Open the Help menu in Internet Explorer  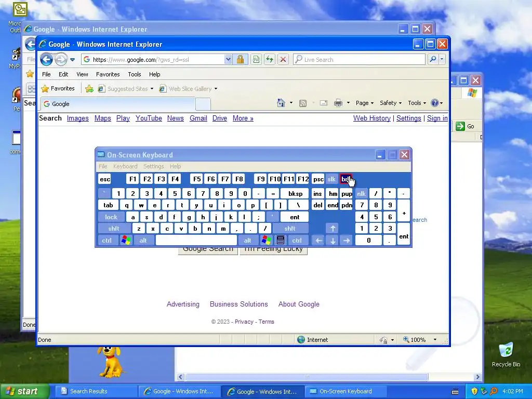tap(154, 74)
